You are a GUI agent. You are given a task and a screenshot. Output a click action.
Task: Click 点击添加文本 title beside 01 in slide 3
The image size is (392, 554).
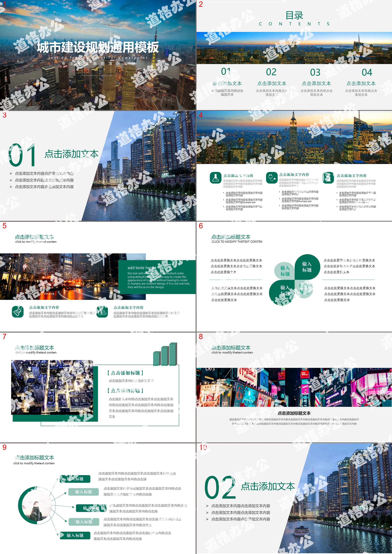72,154
